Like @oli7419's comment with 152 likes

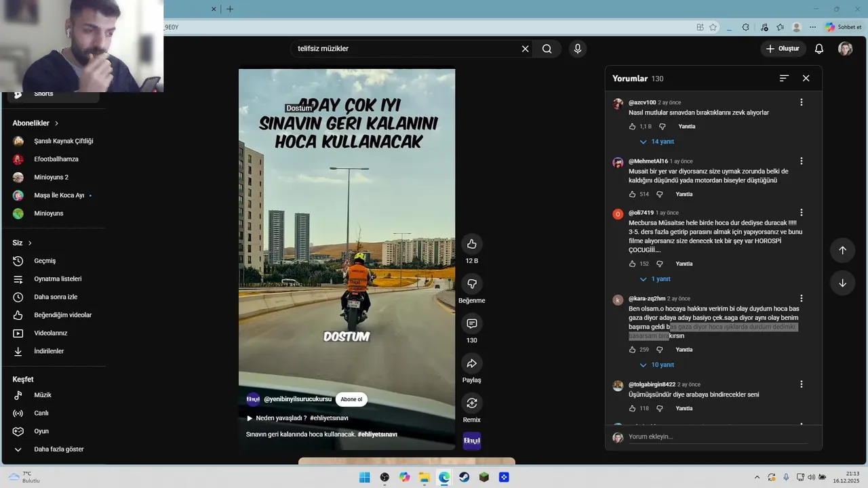pyautogui.click(x=633, y=264)
